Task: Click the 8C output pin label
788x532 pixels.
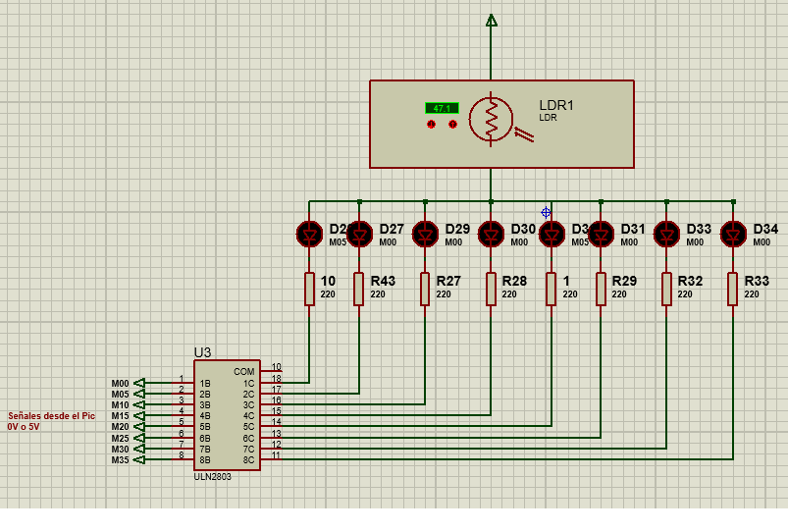Action: tap(248, 460)
